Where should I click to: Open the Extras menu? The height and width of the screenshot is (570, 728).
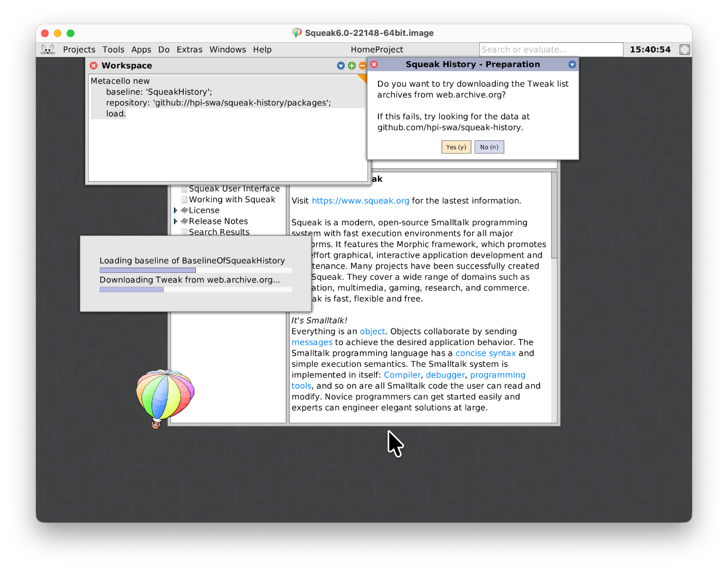tap(189, 50)
